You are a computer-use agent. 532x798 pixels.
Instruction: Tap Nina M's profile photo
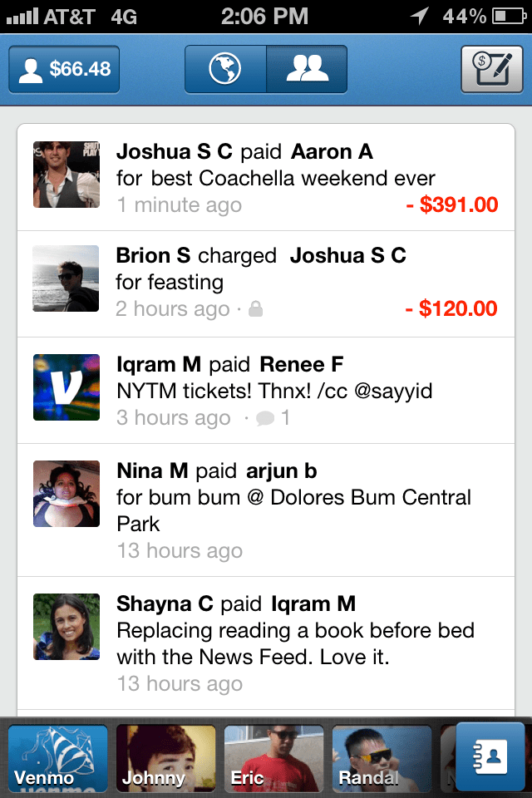(66, 494)
